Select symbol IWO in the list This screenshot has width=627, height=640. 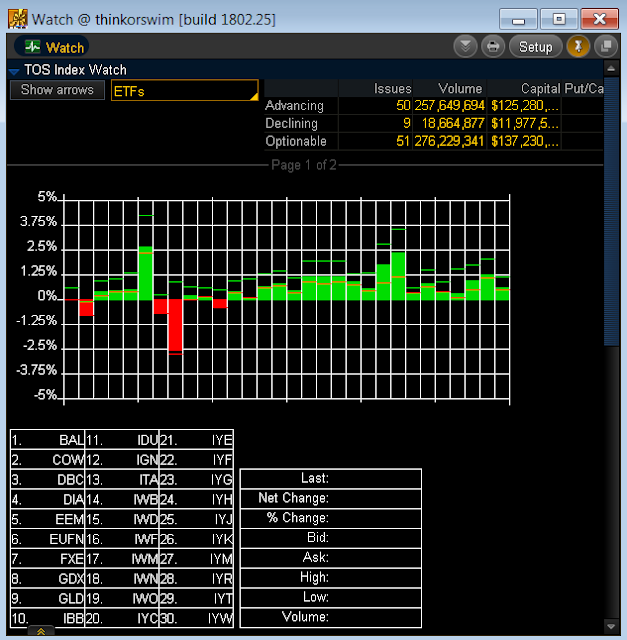pos(122,598)
